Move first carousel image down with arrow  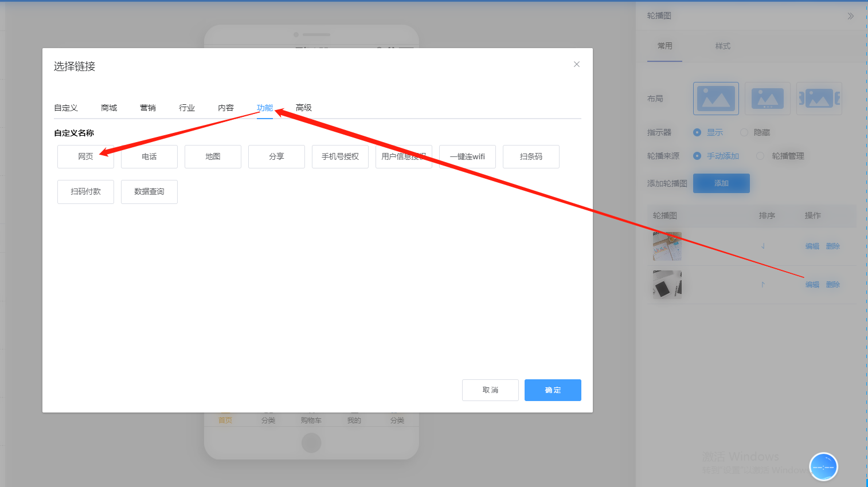point(763,246)
